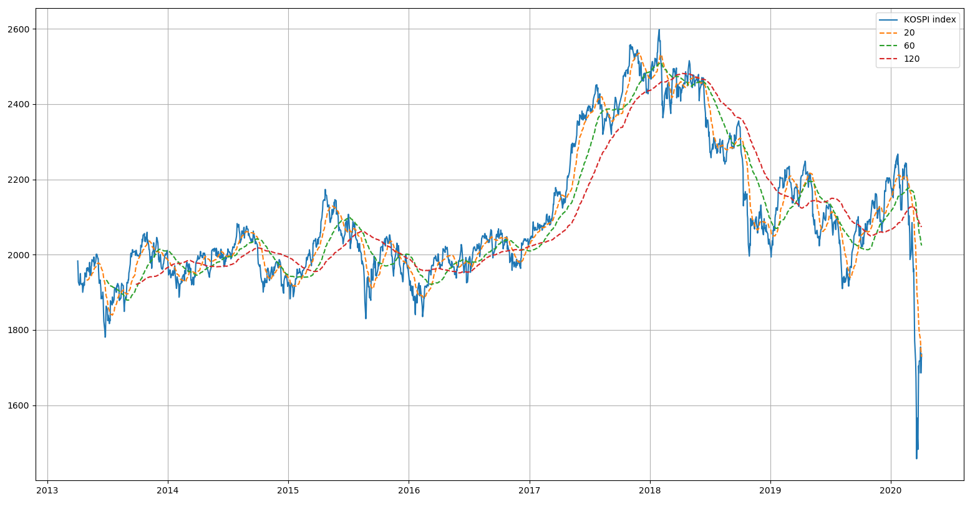Click the lowest KOSPI point in 2020
The width and height of the screenshot is (980, 509).
(916, 458)
